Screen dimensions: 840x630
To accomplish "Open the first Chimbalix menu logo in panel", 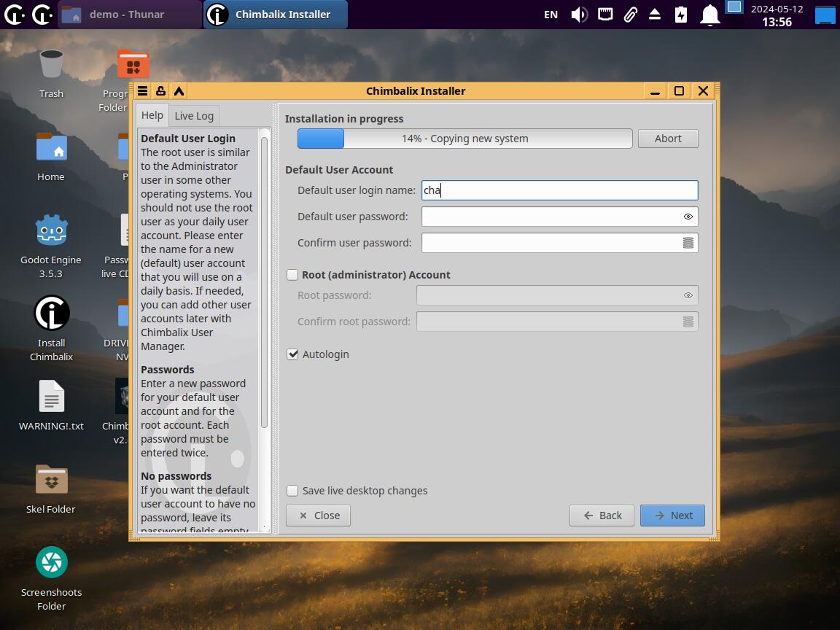I will pyautogui.click(x=15, y=15).
